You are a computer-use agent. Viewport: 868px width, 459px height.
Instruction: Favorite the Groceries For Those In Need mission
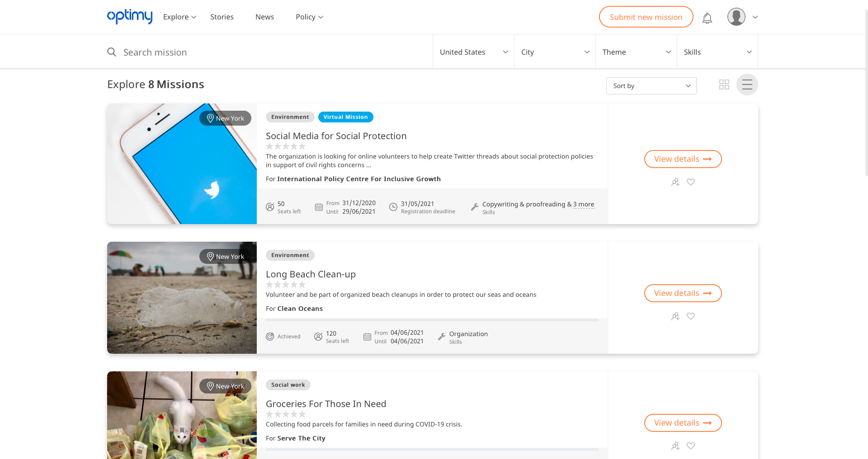click(x=691, y=446)
